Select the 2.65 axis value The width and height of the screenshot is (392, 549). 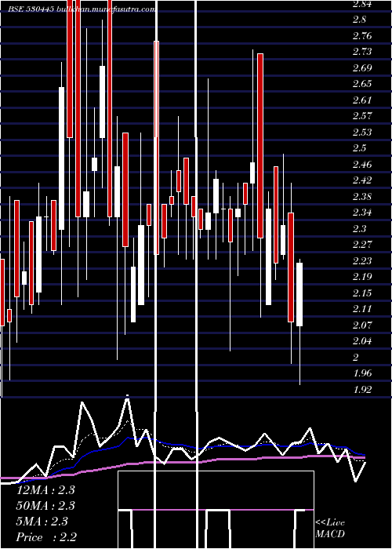click(362, 84)
